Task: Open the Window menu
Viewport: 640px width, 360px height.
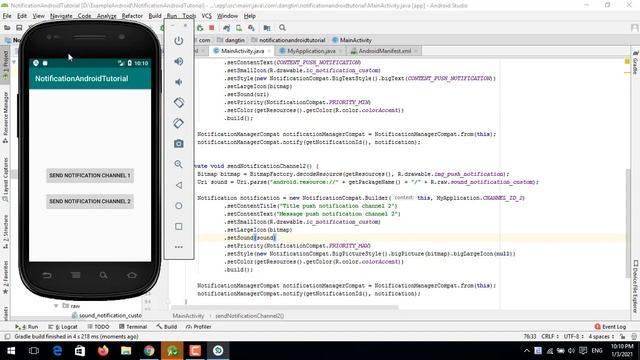Action: click(227, 16)
